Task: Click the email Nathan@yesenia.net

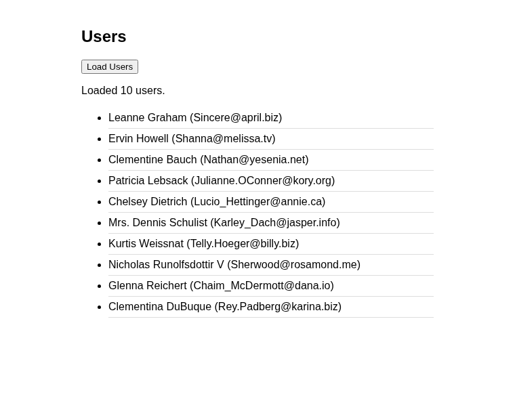Action: pos(255,160)
